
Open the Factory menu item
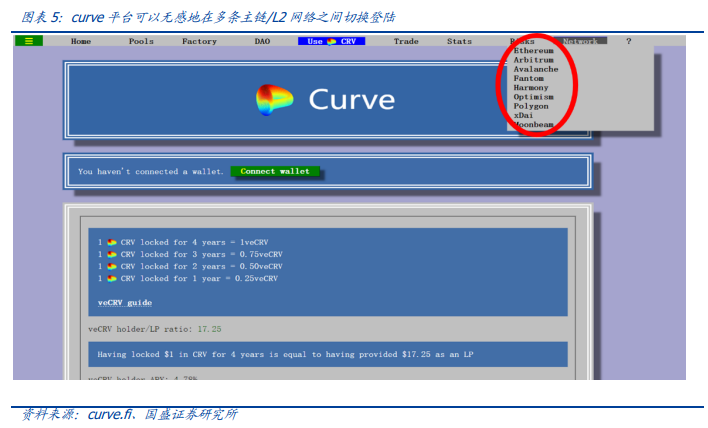[199, 41]
